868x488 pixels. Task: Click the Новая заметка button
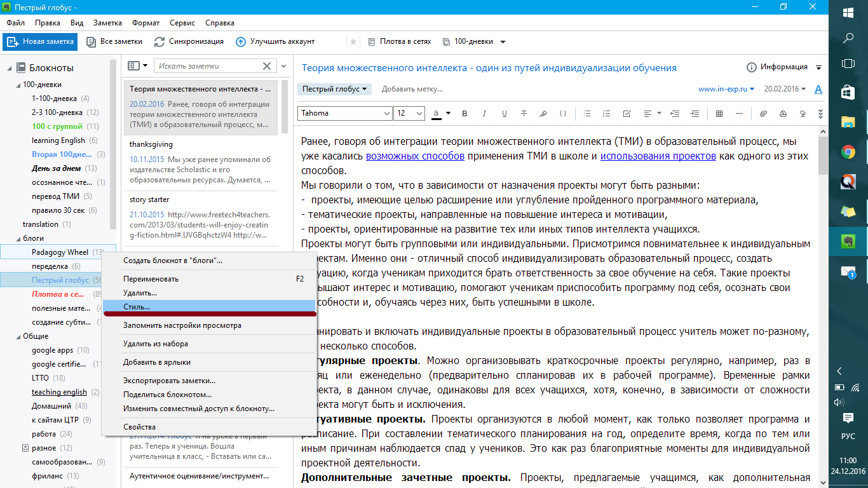pyautogui.click(x=40, y=42)
